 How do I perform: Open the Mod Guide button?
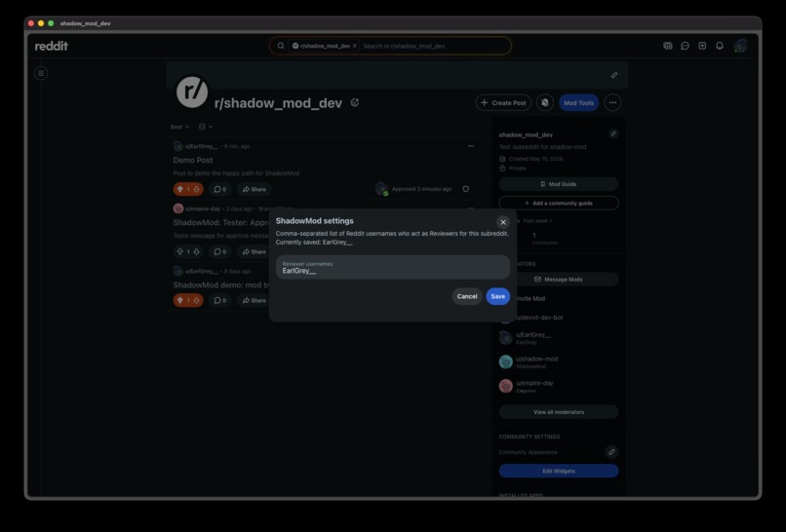pos(559,184)
